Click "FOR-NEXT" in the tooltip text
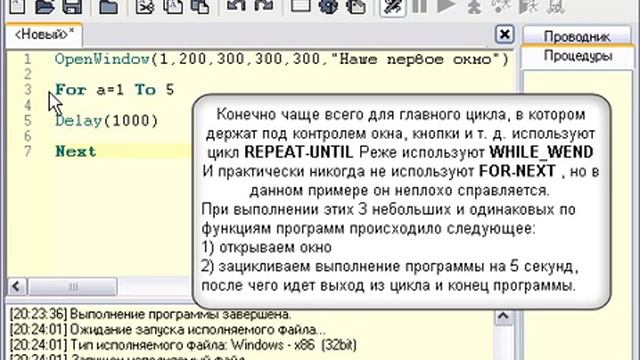Image resolution: width=640 pixels, height=360 pixels. (x=517, y=171)
